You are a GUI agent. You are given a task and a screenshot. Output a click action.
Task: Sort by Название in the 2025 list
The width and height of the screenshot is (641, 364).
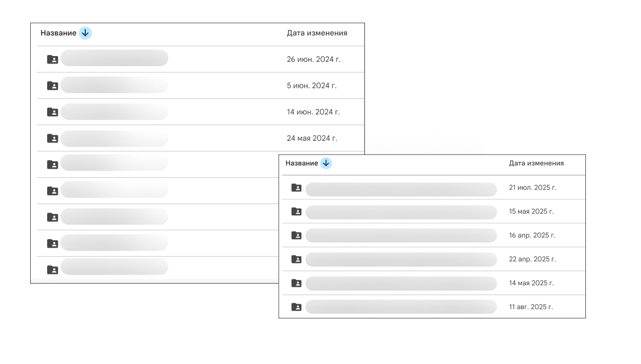301,163
